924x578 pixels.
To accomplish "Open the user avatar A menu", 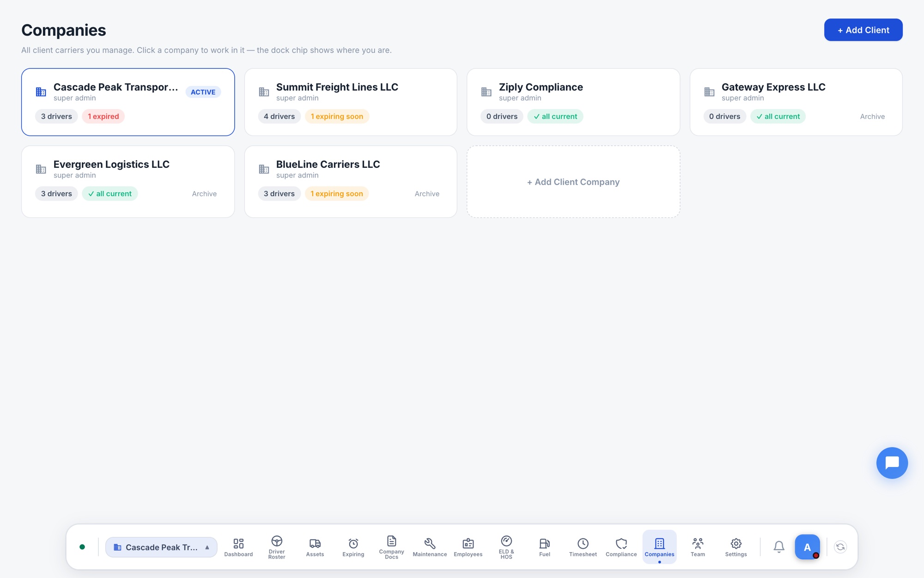I will pos(807,547).
